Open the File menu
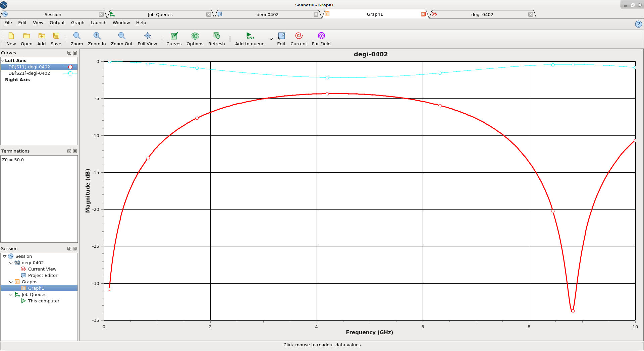644x351 pixels. click(x=8, y=23)
